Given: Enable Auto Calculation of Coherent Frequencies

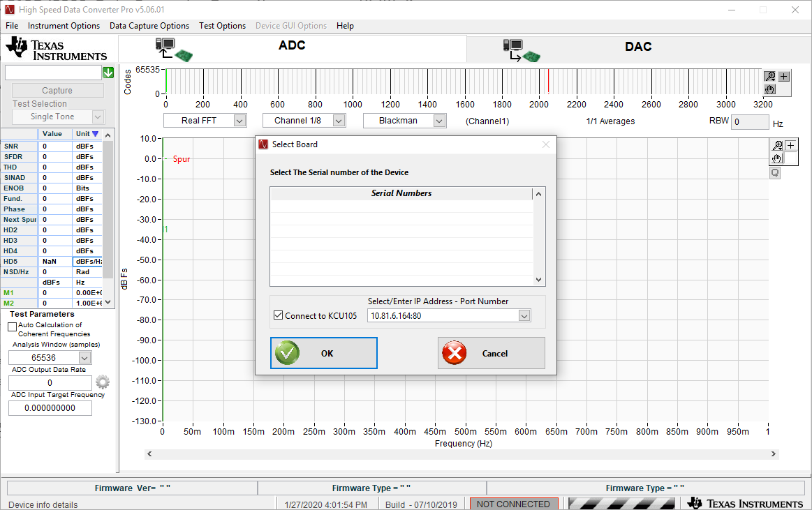Looking at the screenshot, I should [13, 327].
